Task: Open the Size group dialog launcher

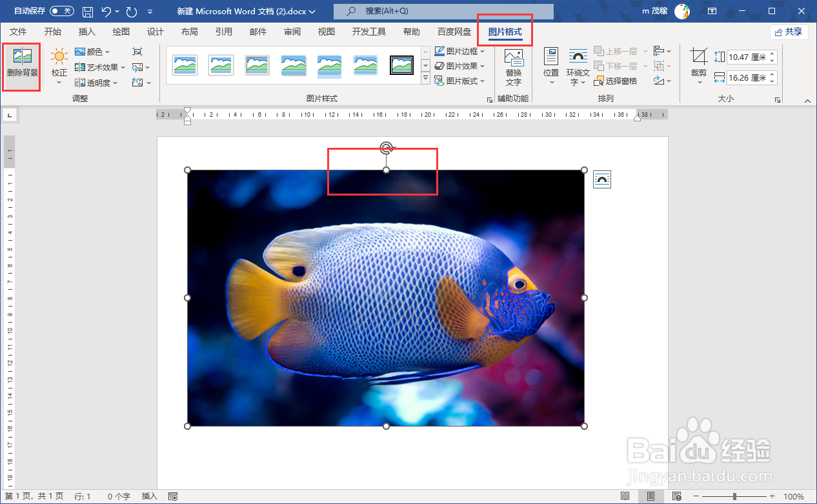Action: point(778,100)
